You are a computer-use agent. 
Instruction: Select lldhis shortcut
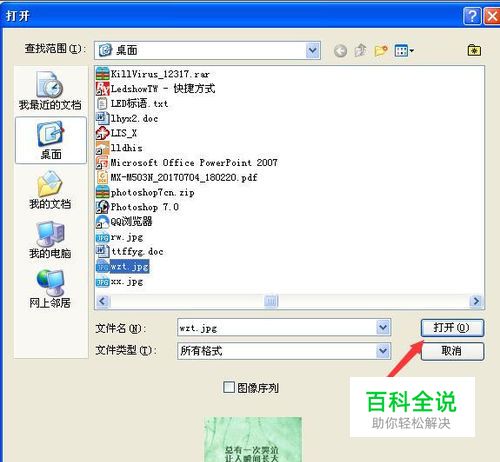point(119,148)
